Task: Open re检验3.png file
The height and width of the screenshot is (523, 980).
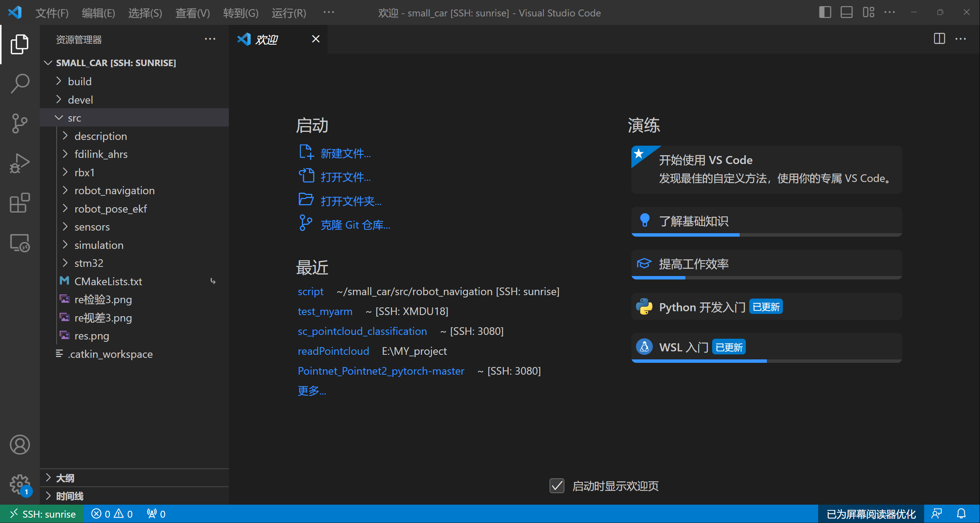Action: [134, 299]
